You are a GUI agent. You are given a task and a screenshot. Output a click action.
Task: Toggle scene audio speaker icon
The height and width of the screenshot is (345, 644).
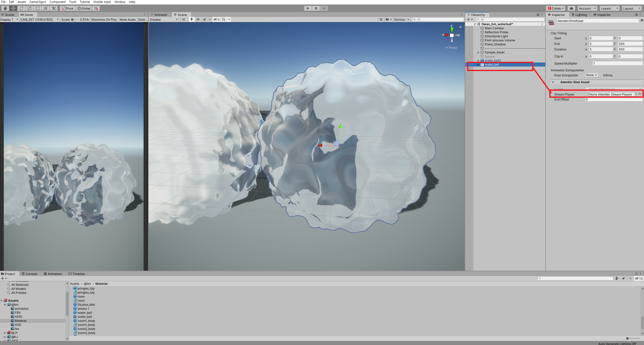tap(198, 19)
